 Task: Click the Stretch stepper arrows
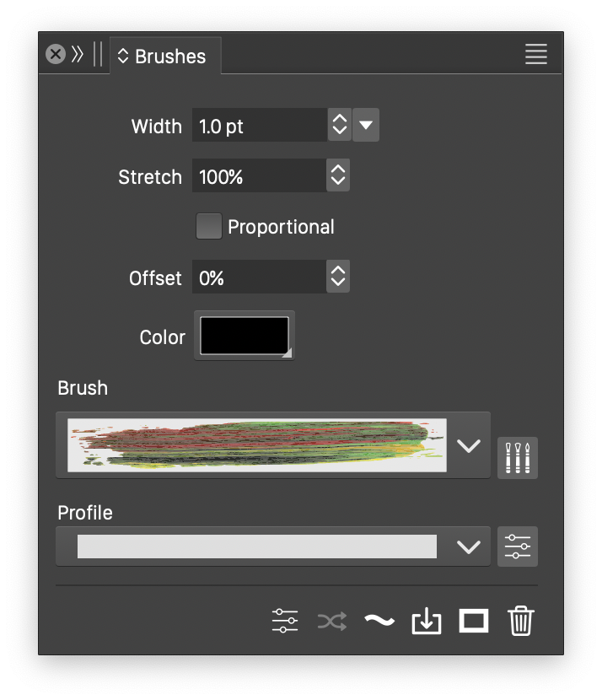pos(338,176)
